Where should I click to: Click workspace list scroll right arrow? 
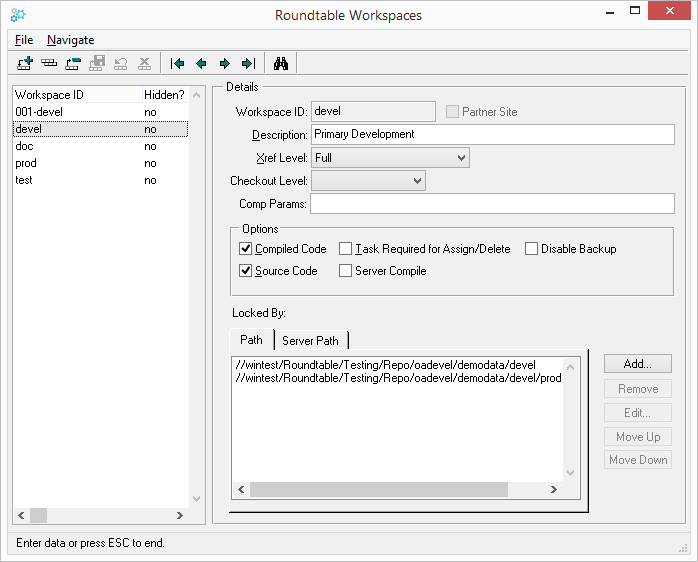[x=180, y=515]
